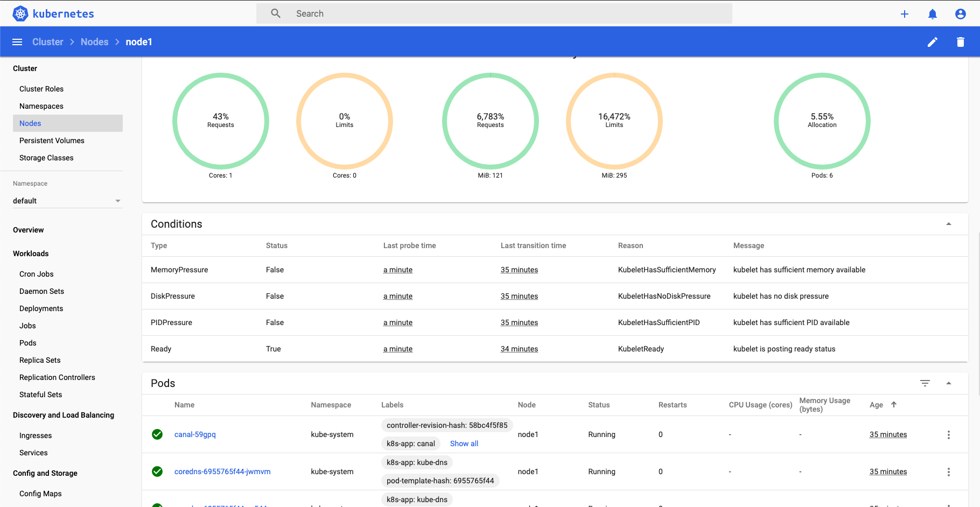
Task: Open Cluster Roles in sidebar
Action: (41, 89)
